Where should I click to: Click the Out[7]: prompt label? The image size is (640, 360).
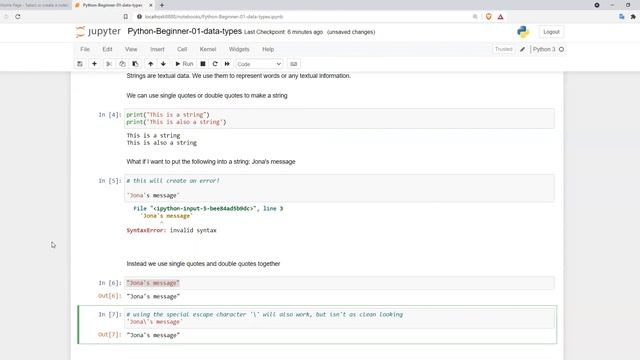coord(110,335)
